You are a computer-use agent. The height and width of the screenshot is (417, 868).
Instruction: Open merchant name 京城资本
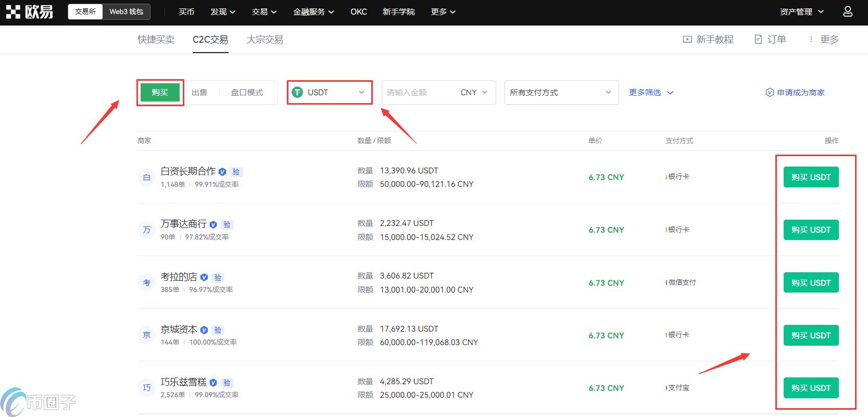pos(179,330)
